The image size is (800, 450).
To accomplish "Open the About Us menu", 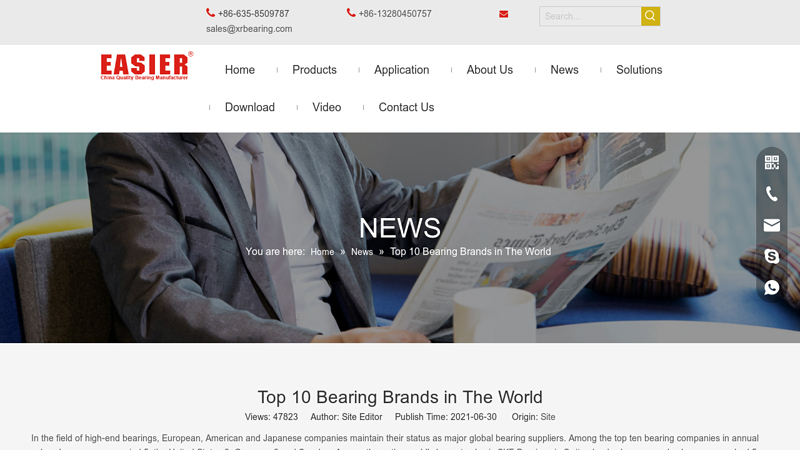I will (490, 70).
